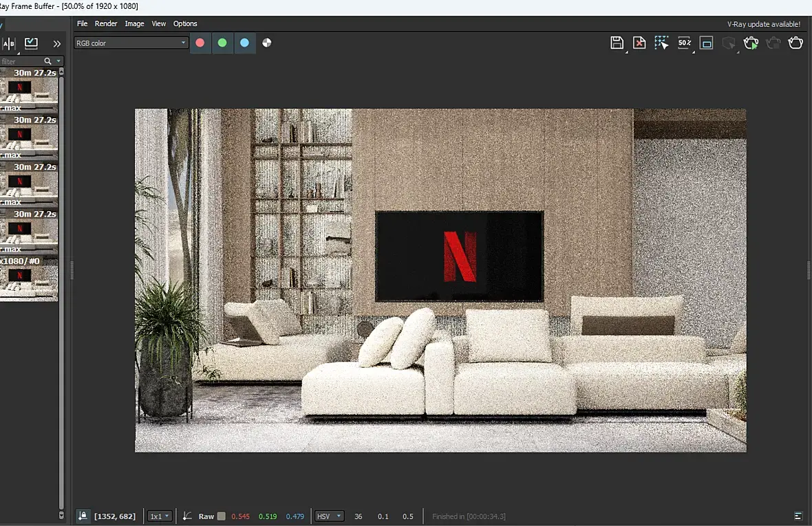Activate the region render selection tool

tap(661, 43)
